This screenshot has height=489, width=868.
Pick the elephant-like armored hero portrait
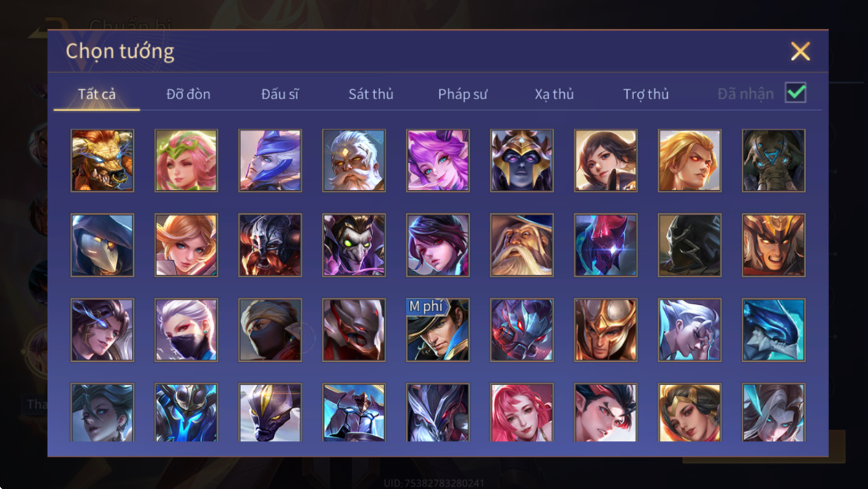click(773, 161)
